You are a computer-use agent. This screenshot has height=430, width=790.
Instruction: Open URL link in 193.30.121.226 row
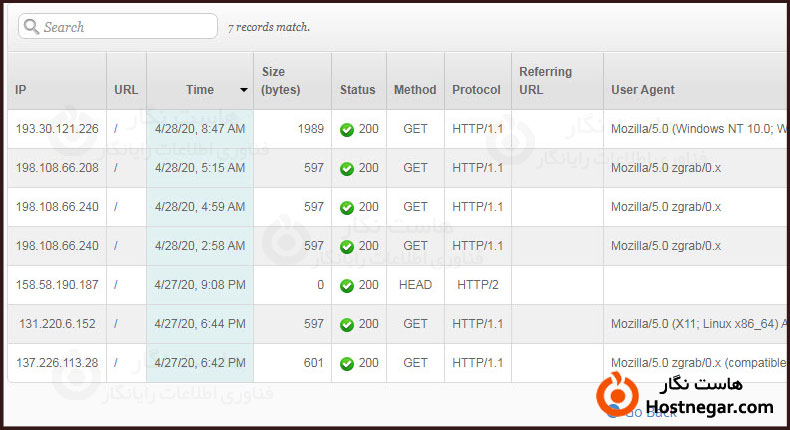click(x=117, y=129)
